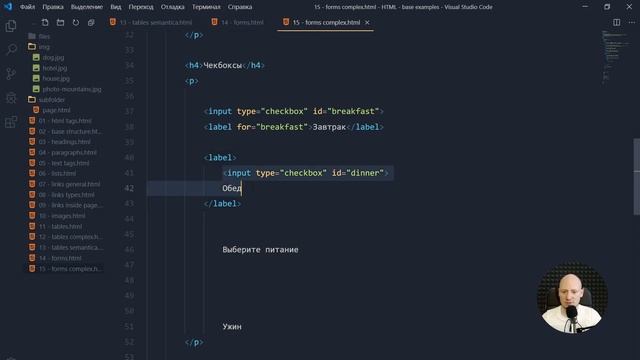The height and width of the screenshot is (360, 640).
Task: Collapse the img folder
Action: tap(44, 47)
